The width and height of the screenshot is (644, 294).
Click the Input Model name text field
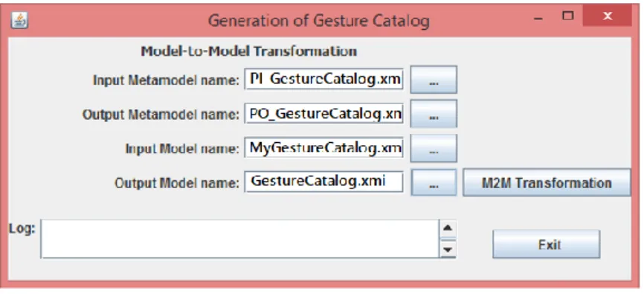click(x=323, y=148)
